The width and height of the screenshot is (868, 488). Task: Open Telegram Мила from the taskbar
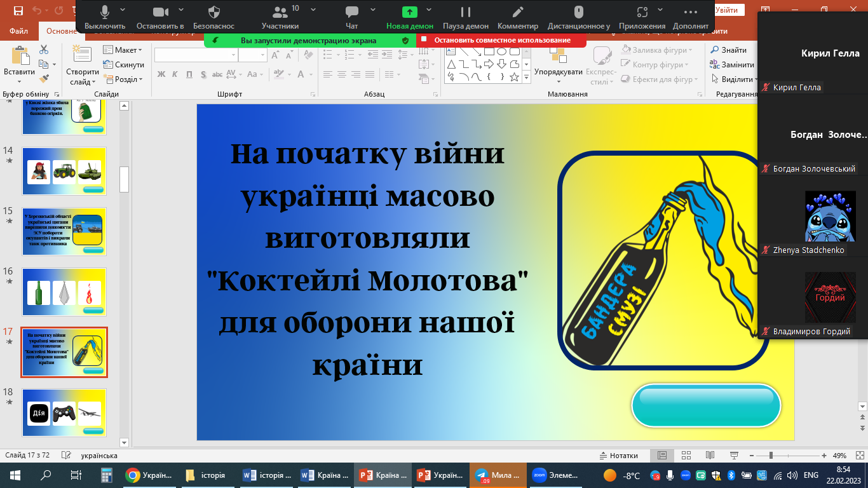(498, 475)
